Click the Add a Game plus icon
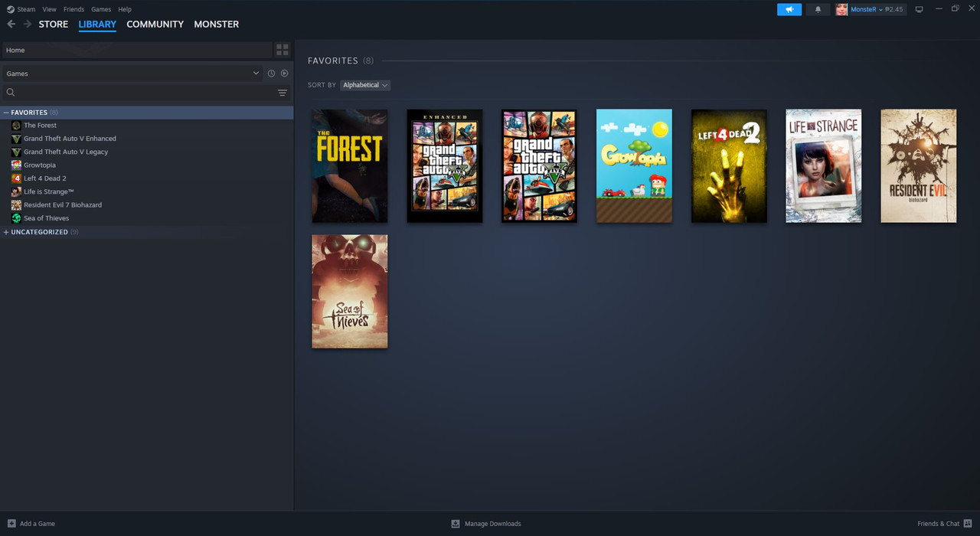980x536 pixels. [x=11, y=524]
